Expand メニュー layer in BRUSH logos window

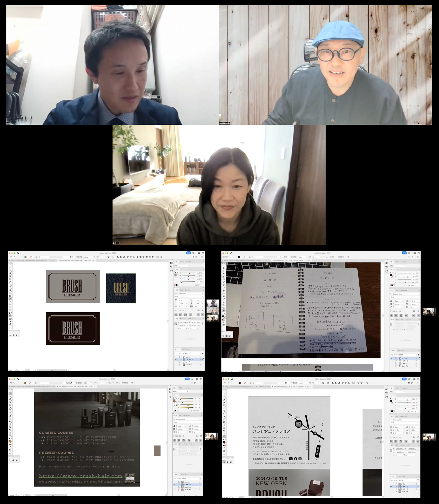[181, 357]
